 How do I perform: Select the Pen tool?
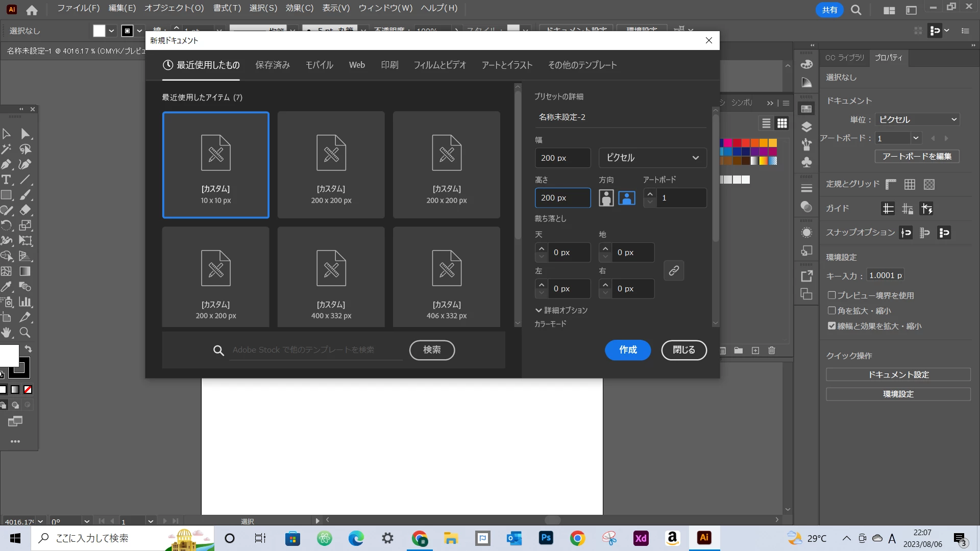6,164
